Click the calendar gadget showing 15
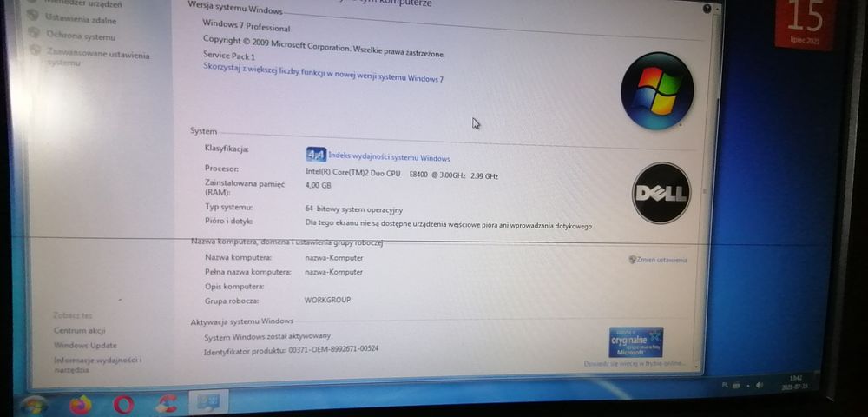Screen dimensions: 868x417 [804, 23]
